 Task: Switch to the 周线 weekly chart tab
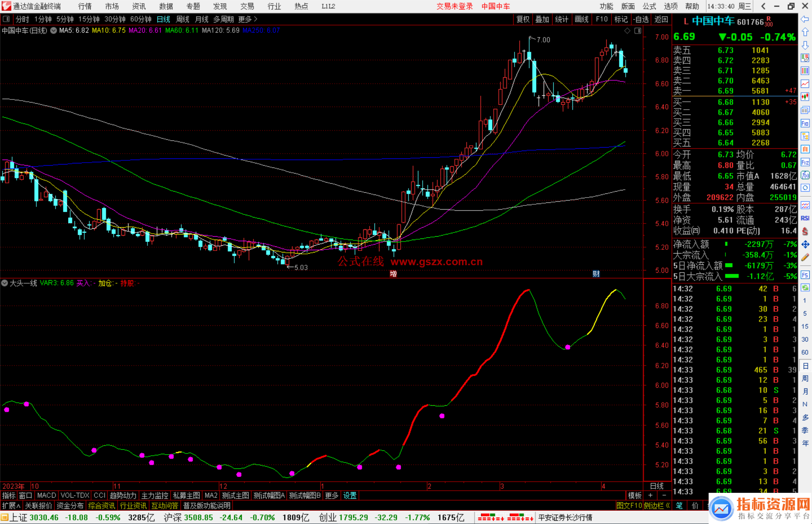pyautogui.click(x=183, y=19)
